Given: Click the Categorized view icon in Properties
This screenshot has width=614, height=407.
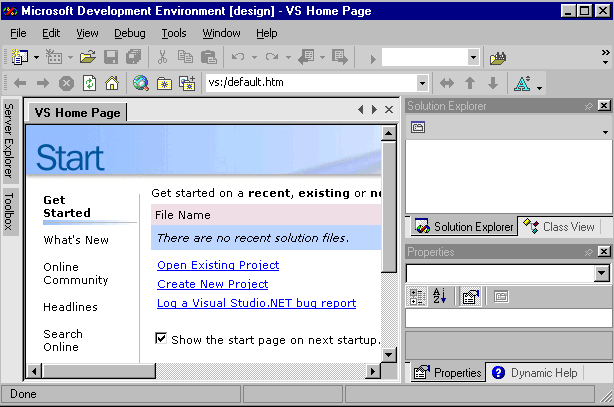Looking at the screenshot, I should point(417,297).
